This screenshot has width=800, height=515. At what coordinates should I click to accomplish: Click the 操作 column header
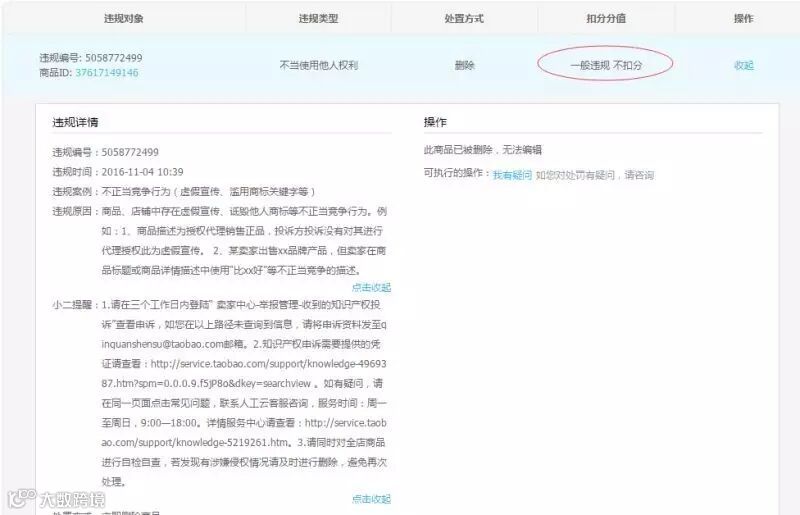tap(743, 18)
